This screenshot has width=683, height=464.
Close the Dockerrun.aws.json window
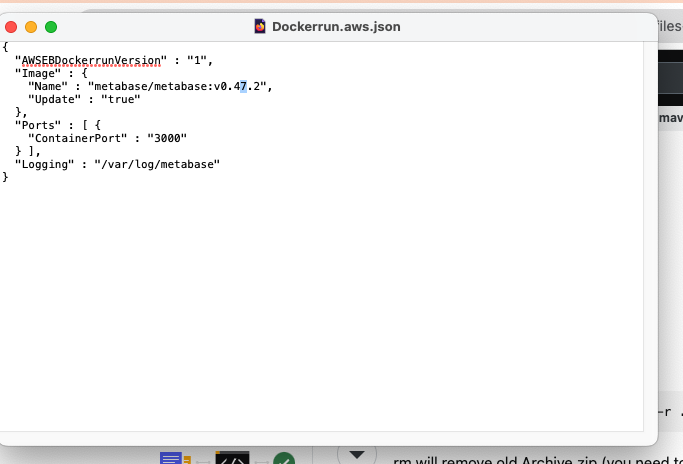[11, 27]
